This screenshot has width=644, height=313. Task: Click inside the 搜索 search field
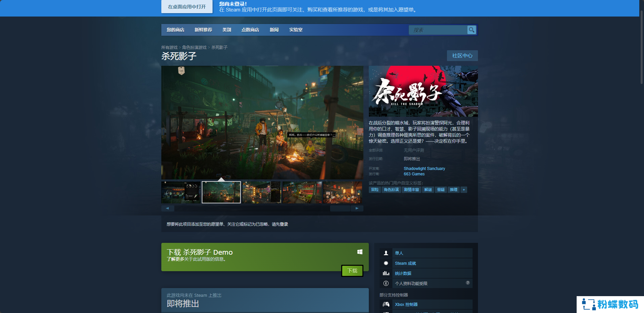click(438, 30)
